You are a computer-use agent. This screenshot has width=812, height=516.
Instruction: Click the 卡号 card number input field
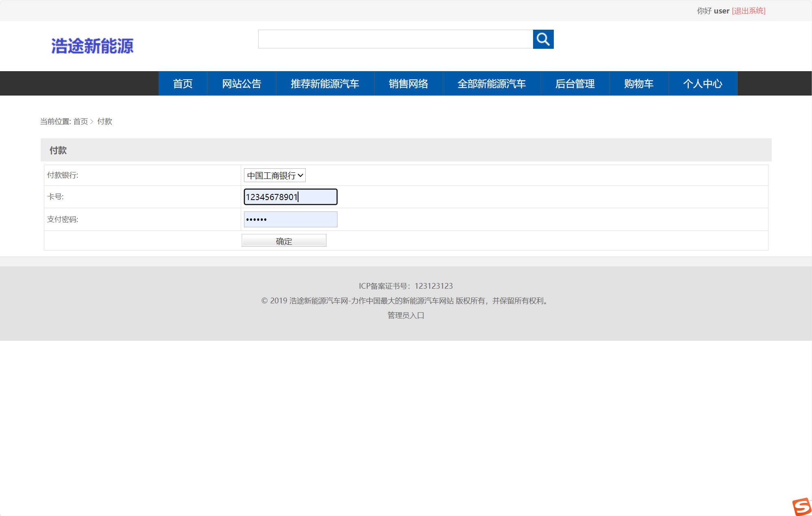point(290,197)
